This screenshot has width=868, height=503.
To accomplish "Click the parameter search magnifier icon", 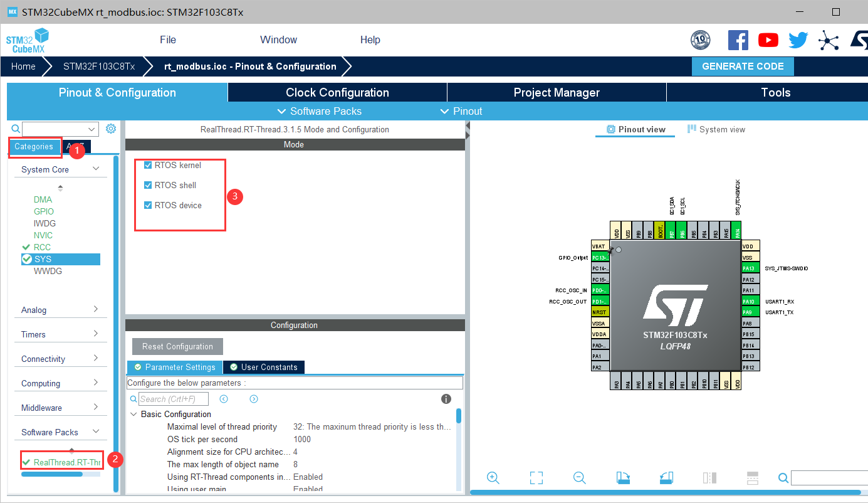I will 133,399.
